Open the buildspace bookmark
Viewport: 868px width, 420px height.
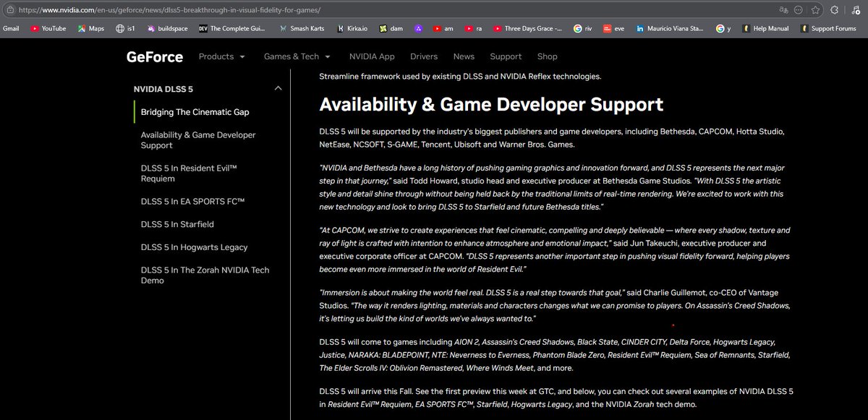point(167,28)
